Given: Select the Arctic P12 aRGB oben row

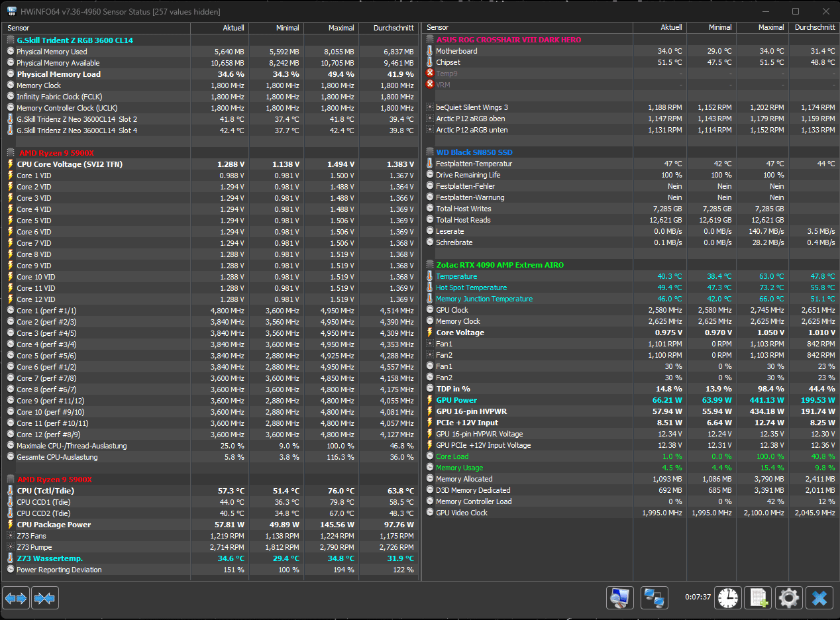Looking at the screenshot, I should click(631, 119).
